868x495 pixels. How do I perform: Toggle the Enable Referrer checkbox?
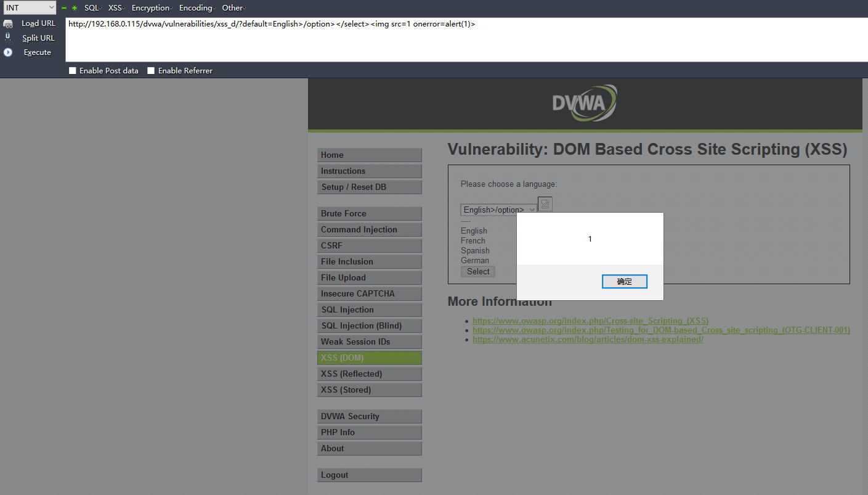(x=151, y=71)
